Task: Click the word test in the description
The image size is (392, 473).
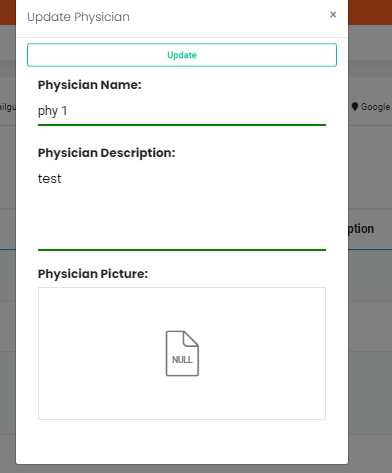Action: click(x=50, y=179)
